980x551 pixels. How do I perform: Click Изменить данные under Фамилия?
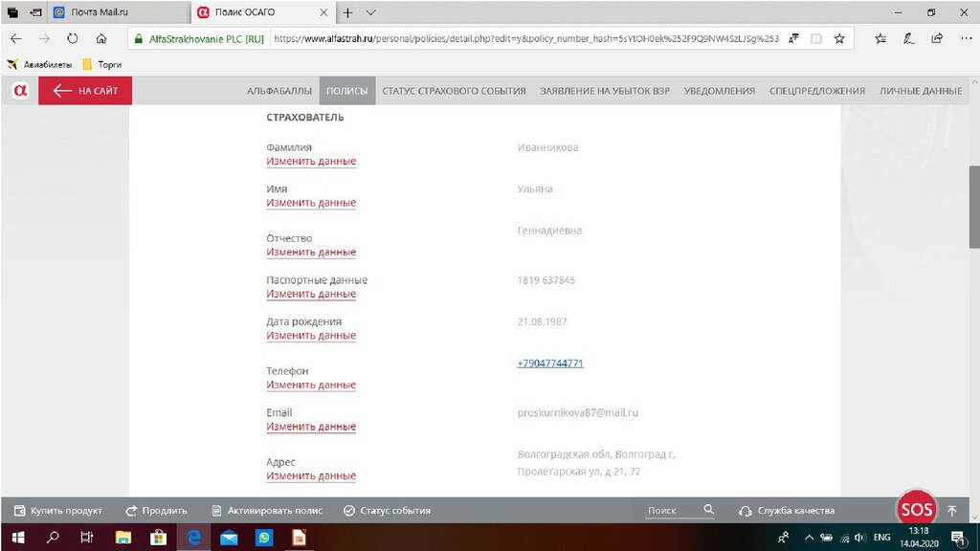coord(311,161)
